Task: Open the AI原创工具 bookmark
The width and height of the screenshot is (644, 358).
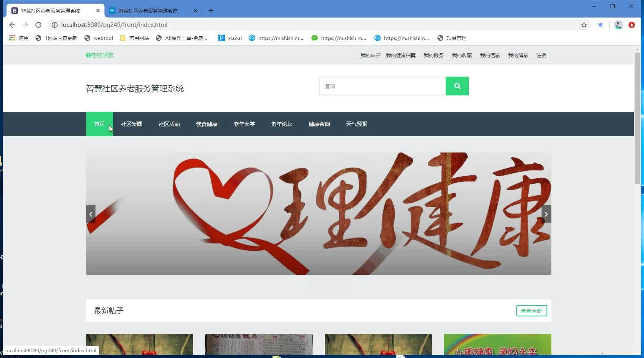Action: (182, 38)
